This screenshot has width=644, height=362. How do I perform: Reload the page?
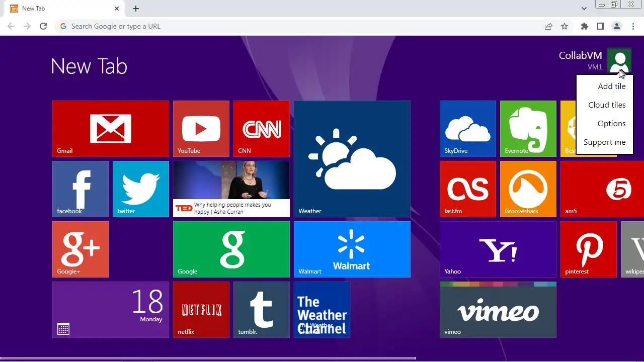[x=43, y=26]
